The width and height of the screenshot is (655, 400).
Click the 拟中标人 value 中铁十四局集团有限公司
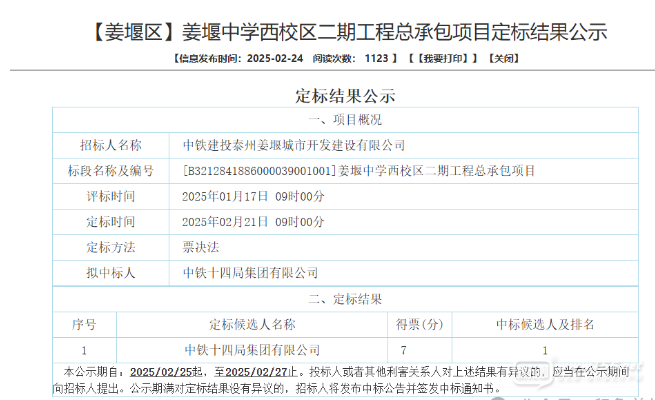(250, 272)
